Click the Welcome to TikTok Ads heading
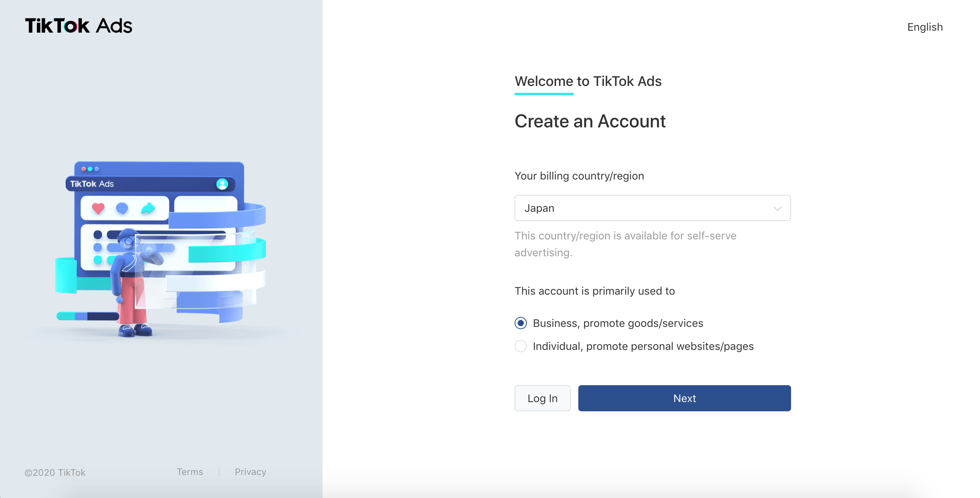980x498 pixels. coord(588,81)
